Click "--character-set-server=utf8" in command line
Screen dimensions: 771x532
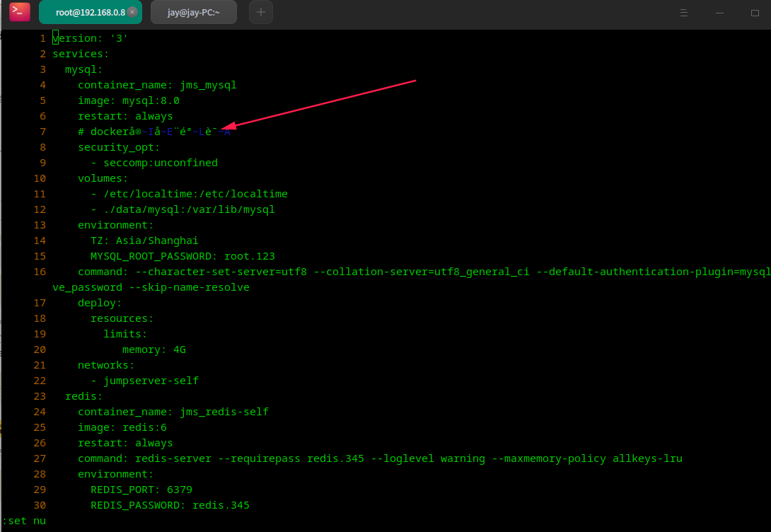pos(221,272)
